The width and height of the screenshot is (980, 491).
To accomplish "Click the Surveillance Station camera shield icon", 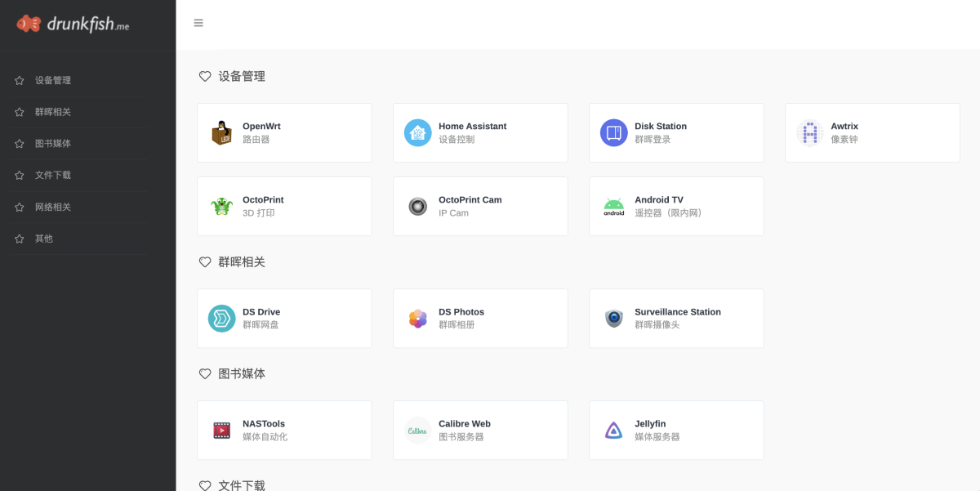I will click(614, 319).
